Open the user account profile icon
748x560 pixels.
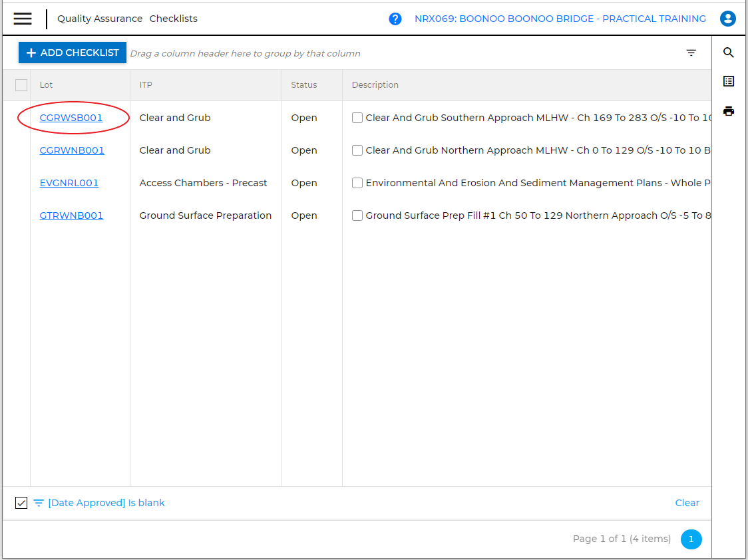coord(728,19)
